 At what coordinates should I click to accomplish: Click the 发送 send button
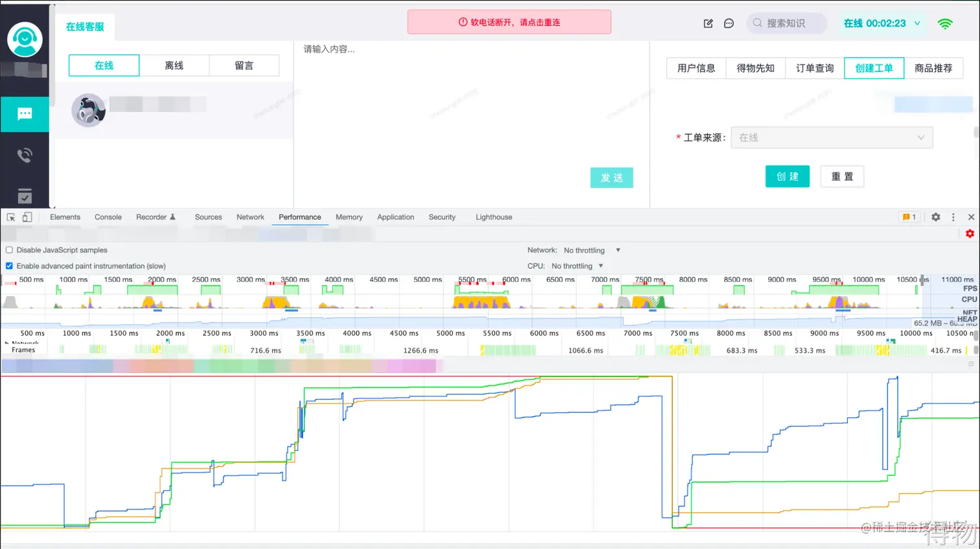tap(611, 178)
